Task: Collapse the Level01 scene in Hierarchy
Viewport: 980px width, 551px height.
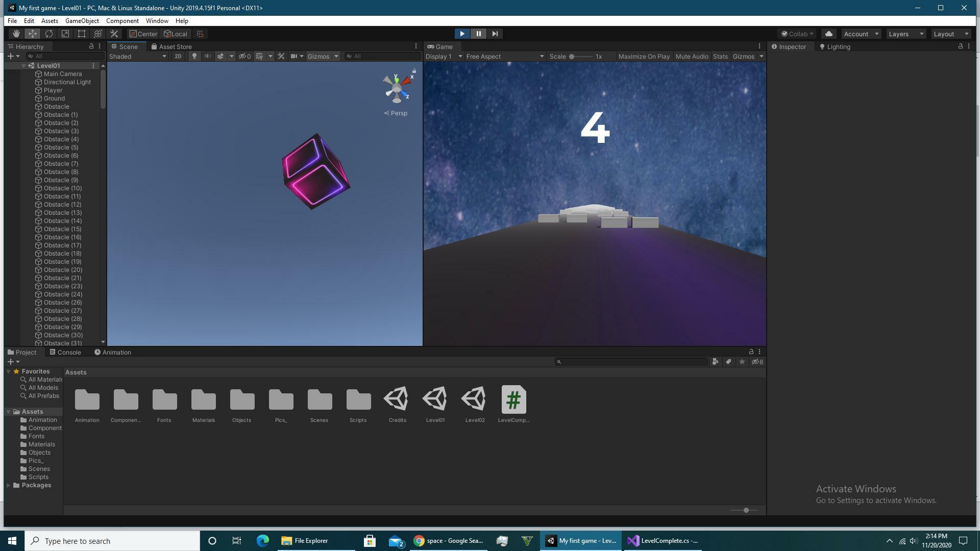Action: [x=23, y=66]
